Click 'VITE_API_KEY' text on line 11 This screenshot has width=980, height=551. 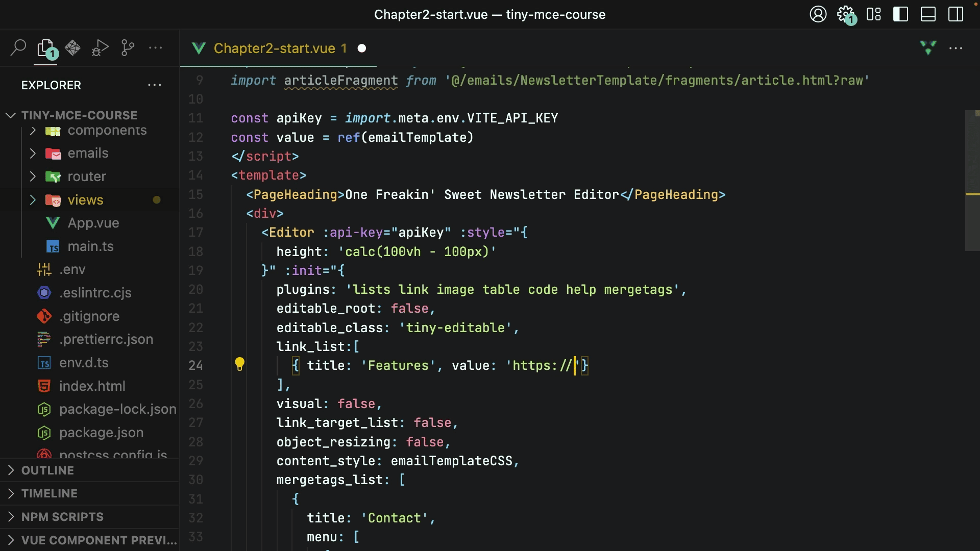[x=512, y=118]
